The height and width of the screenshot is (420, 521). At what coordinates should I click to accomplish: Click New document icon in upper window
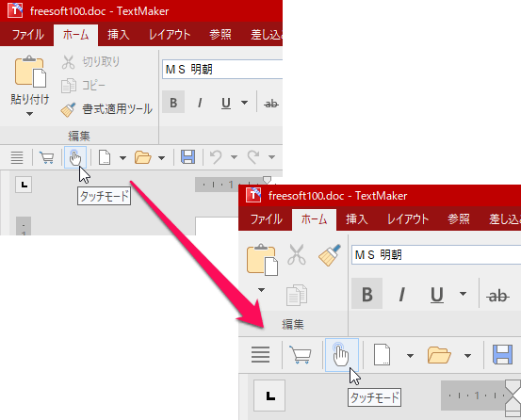[105, 157]
